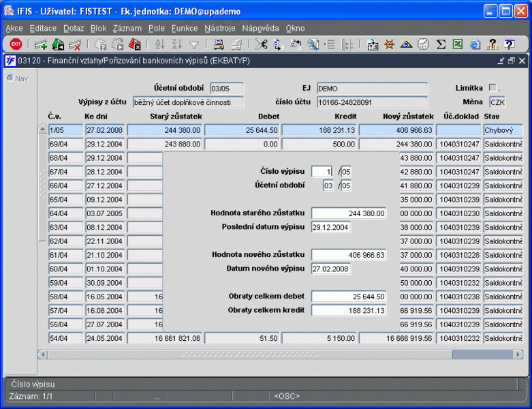532x409 pixels.
Task: Click the Datum nového výpisu field
Action: pos(331,269)
